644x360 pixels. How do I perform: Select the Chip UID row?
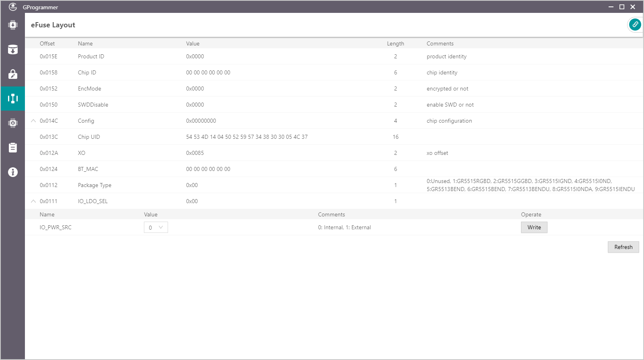pyautogui.click(x=246, y=137)
